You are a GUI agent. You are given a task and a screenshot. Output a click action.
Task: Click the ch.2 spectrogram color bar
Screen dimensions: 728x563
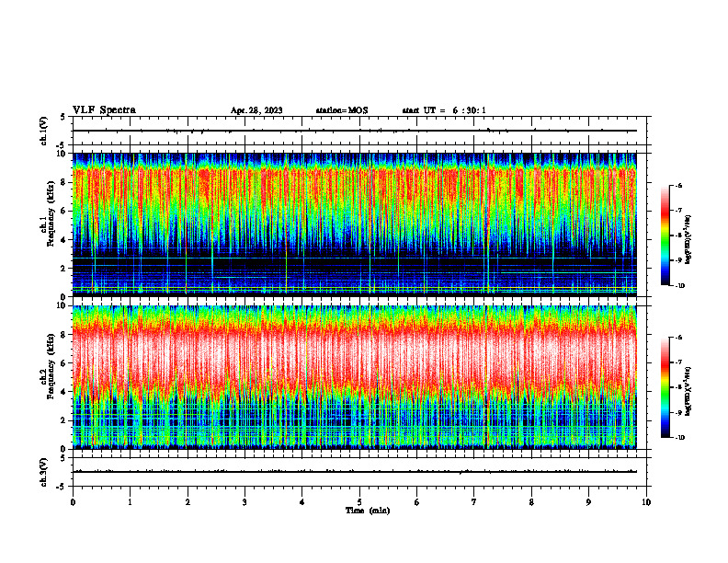click(x=665, y=387)
